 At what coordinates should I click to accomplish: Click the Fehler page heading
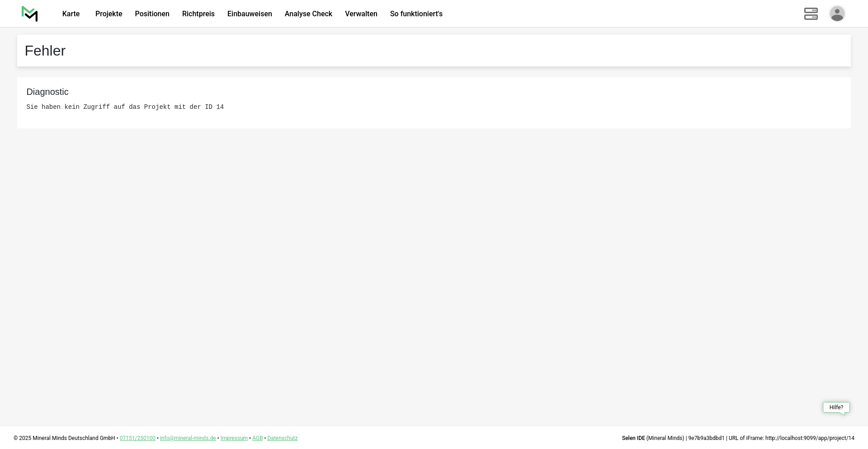45,51
